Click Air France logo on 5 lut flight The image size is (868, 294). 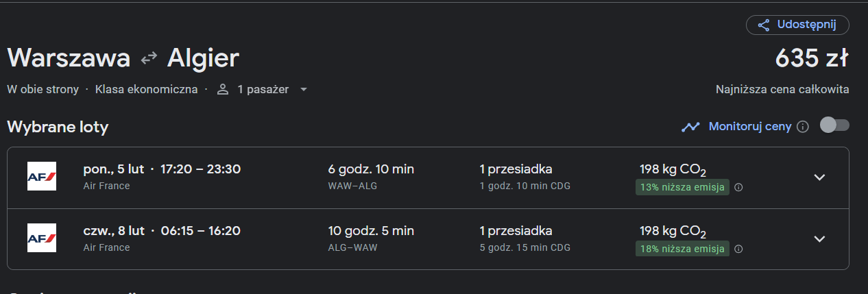tap(41, 177)
